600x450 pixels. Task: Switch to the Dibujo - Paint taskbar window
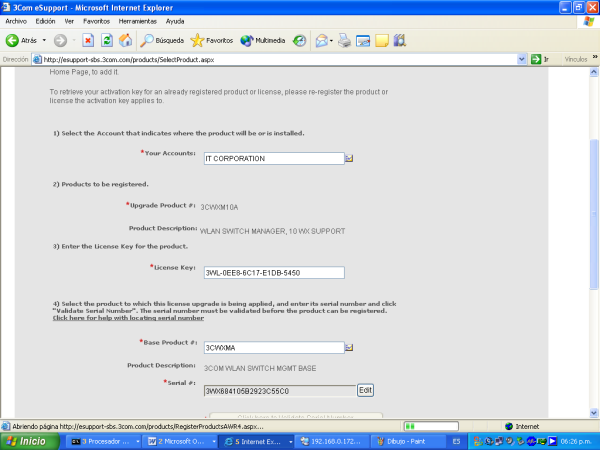(x=407, y=442)
